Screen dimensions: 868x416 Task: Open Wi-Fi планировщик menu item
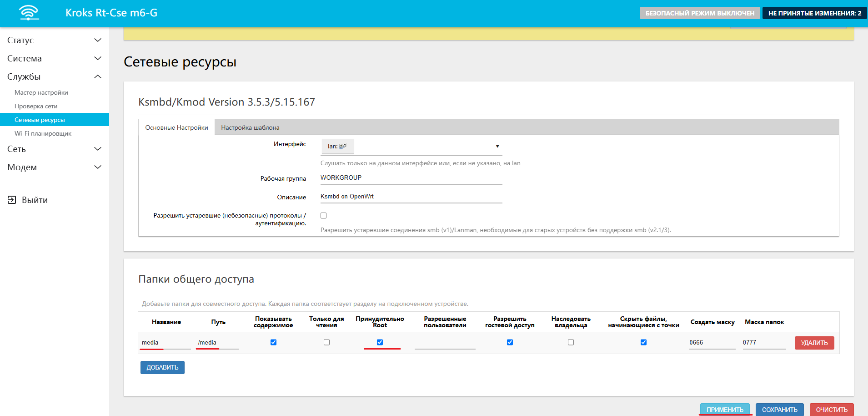click(x=43, y=133)
